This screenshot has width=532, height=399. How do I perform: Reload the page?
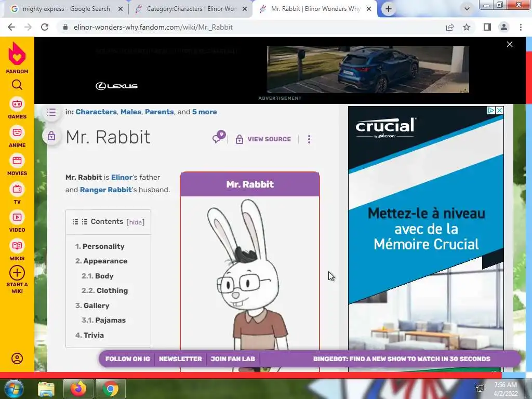point(45,27)
